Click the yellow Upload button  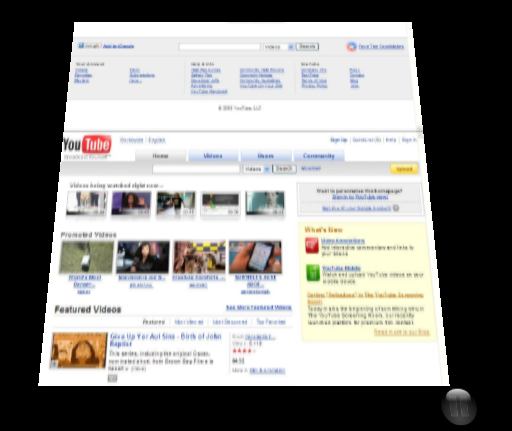[x=404, y=169]
